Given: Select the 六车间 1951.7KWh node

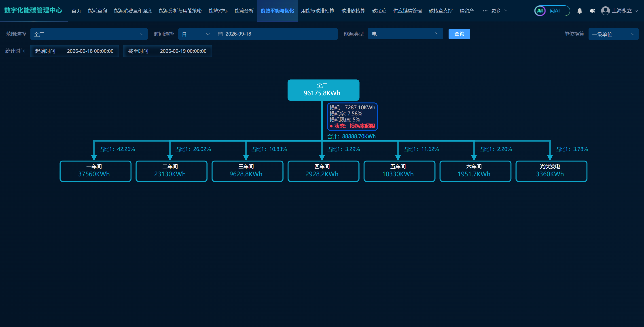Looking at the screenshot, I should point(475,171).
